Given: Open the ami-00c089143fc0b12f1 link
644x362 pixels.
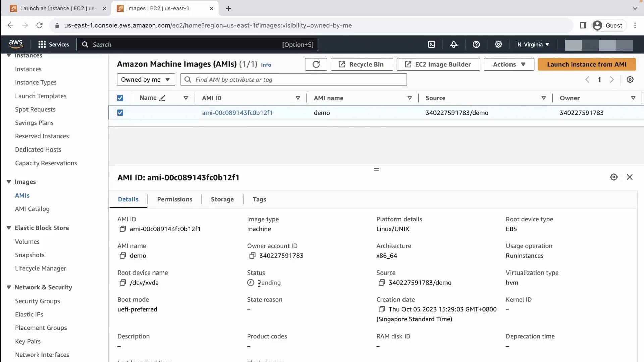Looking at the screenshot, I should click(237, 113).
